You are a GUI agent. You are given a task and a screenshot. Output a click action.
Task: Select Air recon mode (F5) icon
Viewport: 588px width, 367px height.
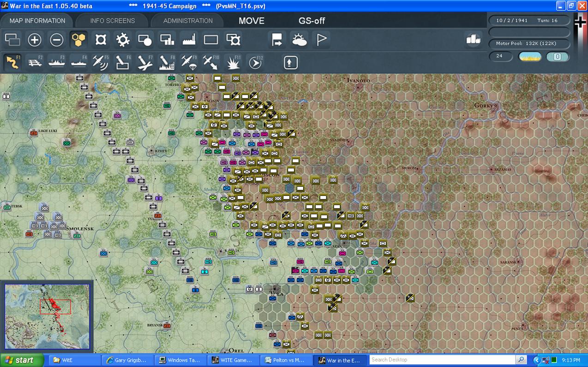[101, 62]
